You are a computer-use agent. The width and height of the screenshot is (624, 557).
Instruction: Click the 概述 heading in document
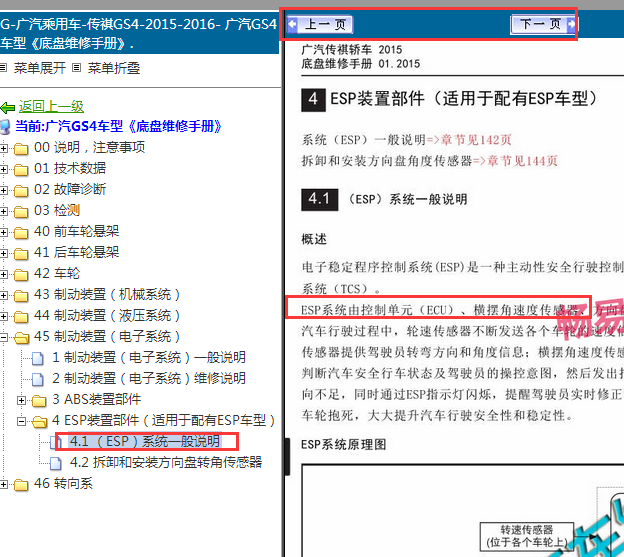click(314, 239)
